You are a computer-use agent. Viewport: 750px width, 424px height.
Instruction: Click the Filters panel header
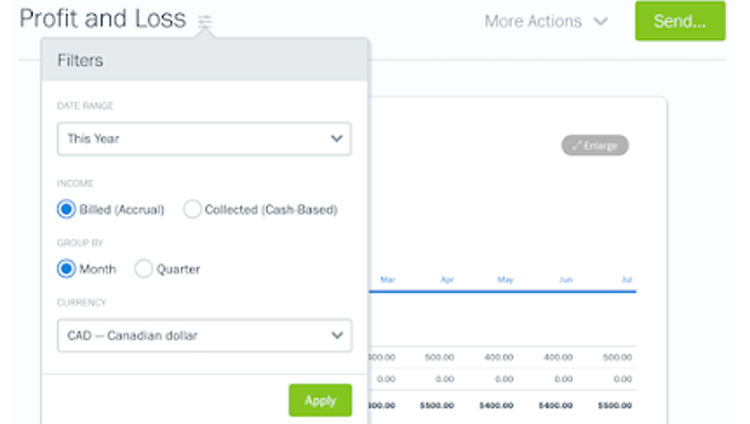(204, 60)
